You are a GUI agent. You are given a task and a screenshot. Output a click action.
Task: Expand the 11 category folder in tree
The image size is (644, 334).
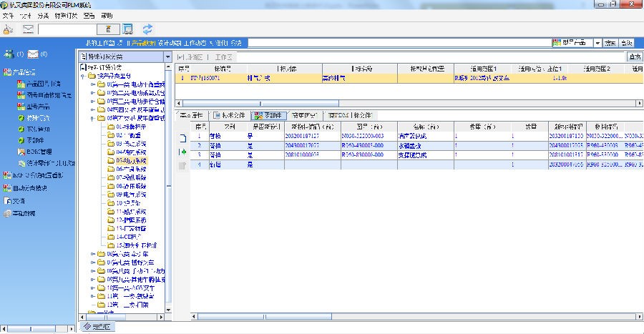(92, 295)
